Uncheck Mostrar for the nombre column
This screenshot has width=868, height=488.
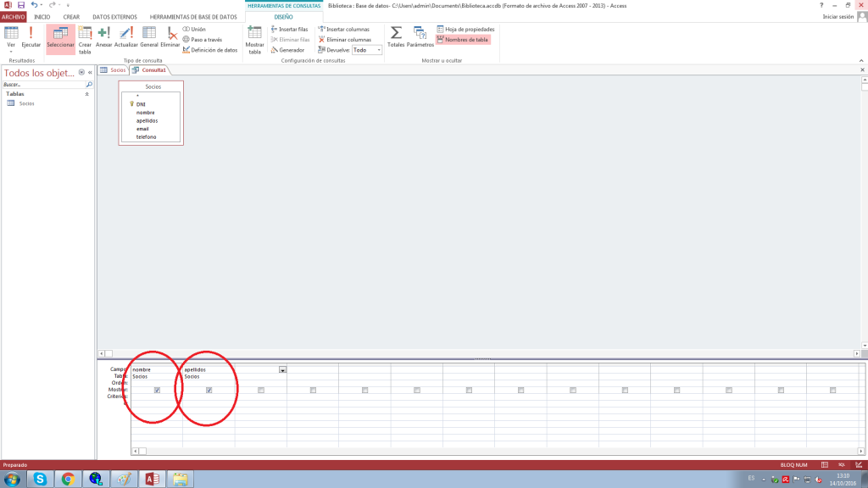click(x=157, y=390)
